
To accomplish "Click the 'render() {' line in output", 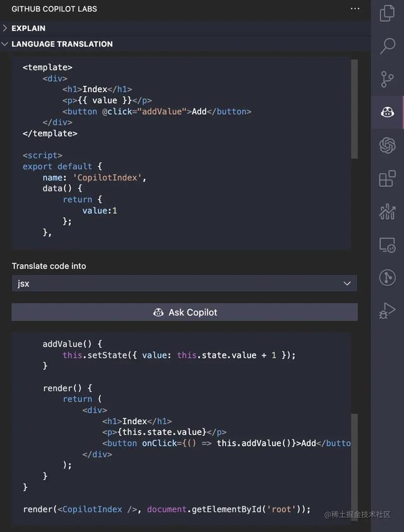I will pos(68,388).
